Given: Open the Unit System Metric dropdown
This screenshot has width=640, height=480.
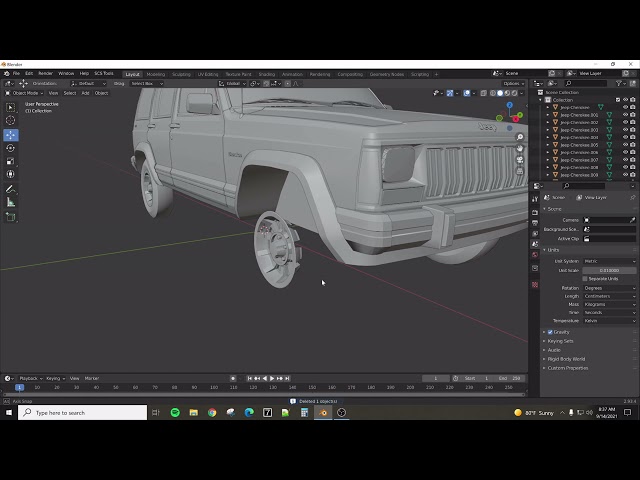Looking at the screenshot, I should point(609,261).
